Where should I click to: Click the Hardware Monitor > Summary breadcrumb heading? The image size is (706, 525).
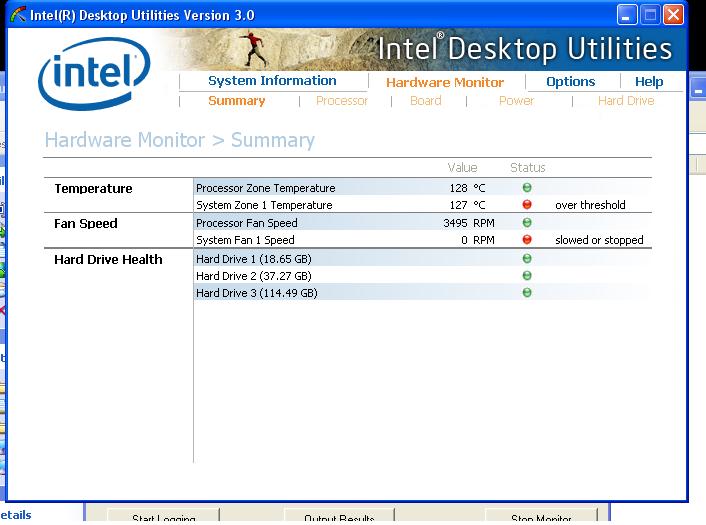click(x=180, y=140)
